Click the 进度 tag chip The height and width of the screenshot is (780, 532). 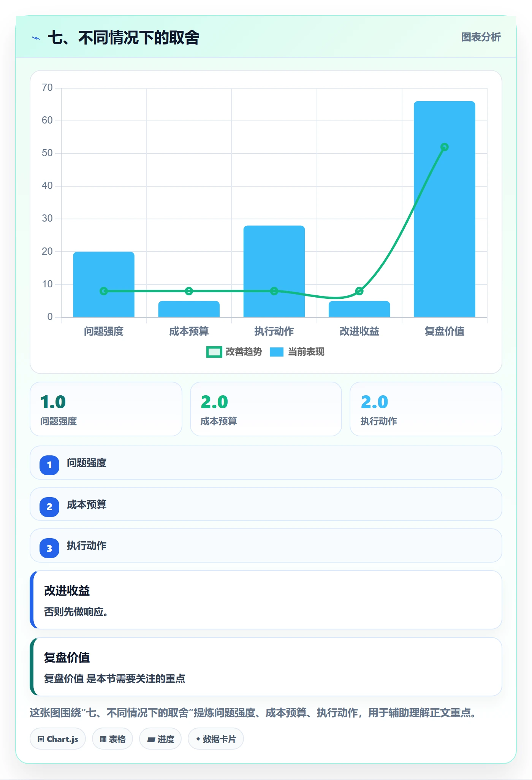tap(160, 739)
